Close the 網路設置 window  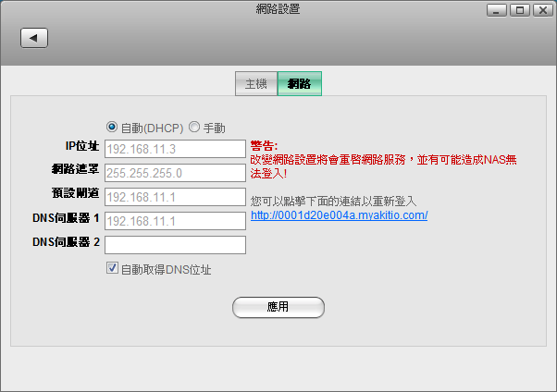pos(539,10)
